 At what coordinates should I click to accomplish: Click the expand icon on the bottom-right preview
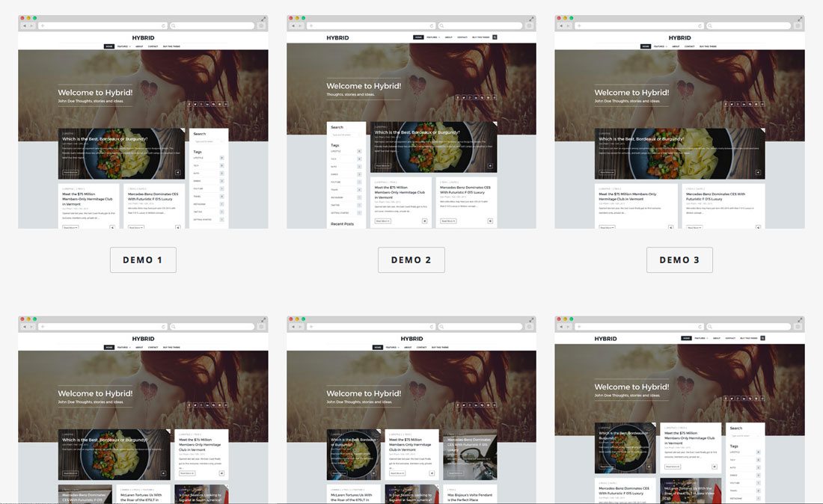tap(800, 320)
